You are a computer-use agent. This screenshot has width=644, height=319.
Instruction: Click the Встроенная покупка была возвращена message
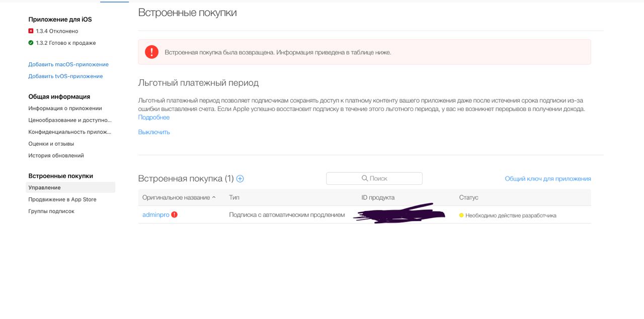[278, 52]
